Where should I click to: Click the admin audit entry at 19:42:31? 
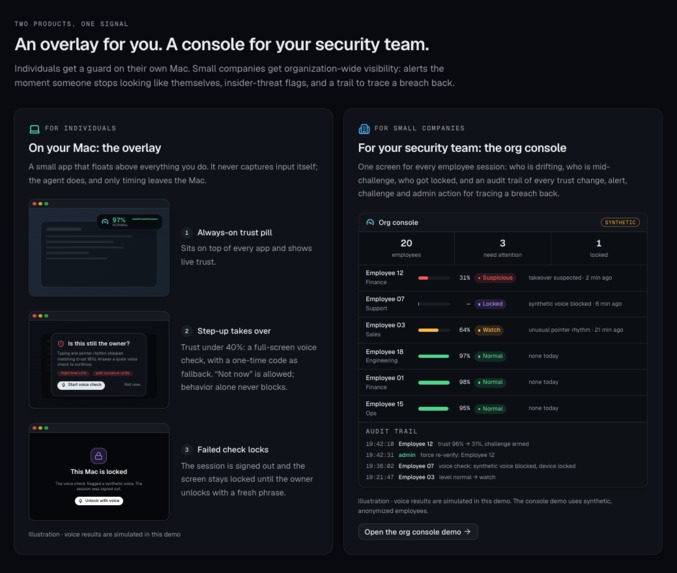[430, 455]
